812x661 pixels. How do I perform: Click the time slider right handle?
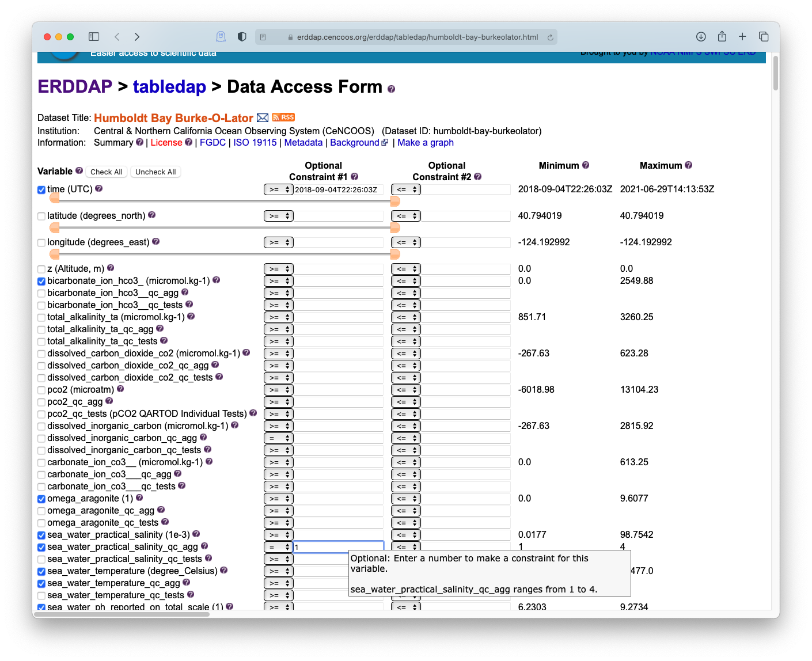pos(395,201)
